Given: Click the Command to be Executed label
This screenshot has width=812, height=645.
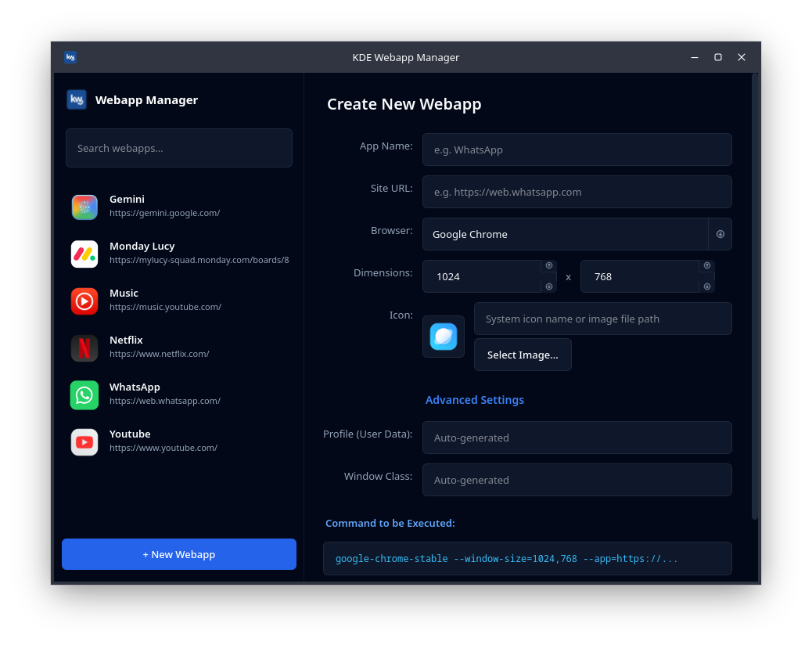Looking at the screenshot, I should 390,523.
